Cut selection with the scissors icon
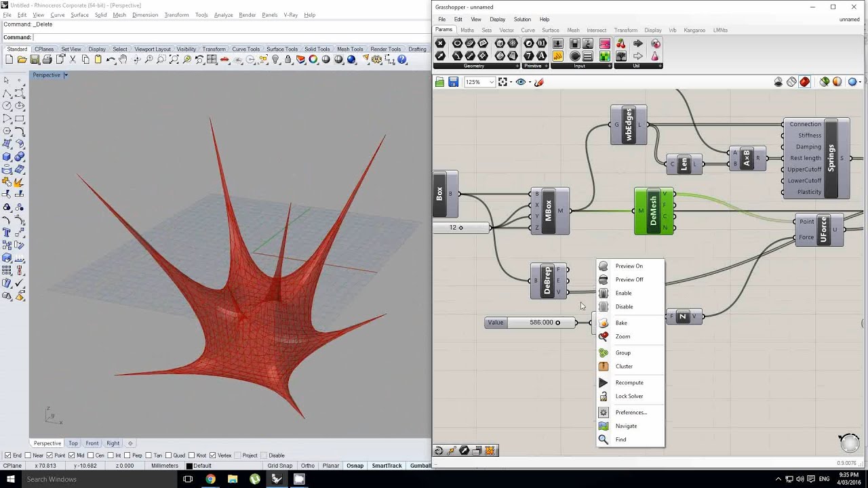868x488 pixels. point(73,60)
